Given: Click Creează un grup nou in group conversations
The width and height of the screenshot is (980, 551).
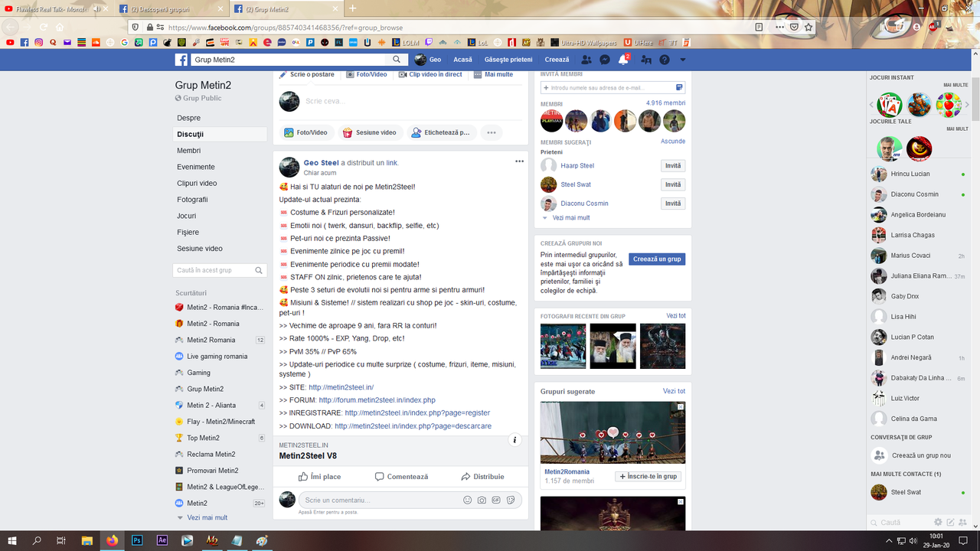Looking at the screenshot, I should pyautogui.click(x=921, y=455).
